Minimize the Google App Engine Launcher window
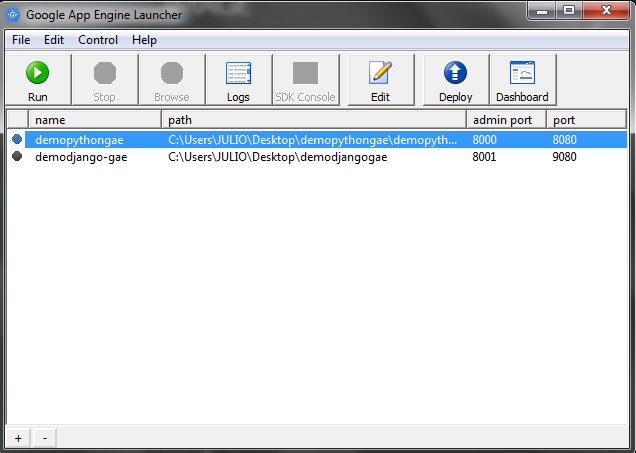The image size is (636, 453). pyautogui.click(x=542, y=11)
